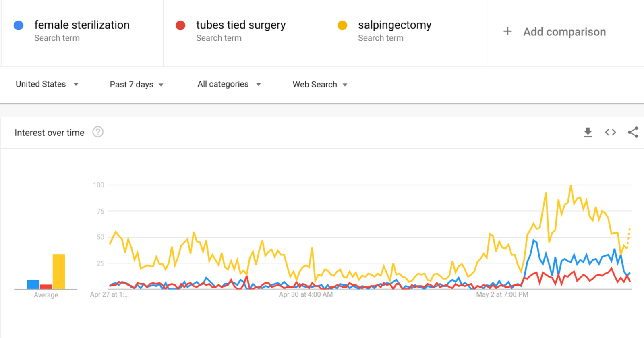The image size is (644, 338).
Task: Click the blue female sterilization average bar
Action: point(33,284)
